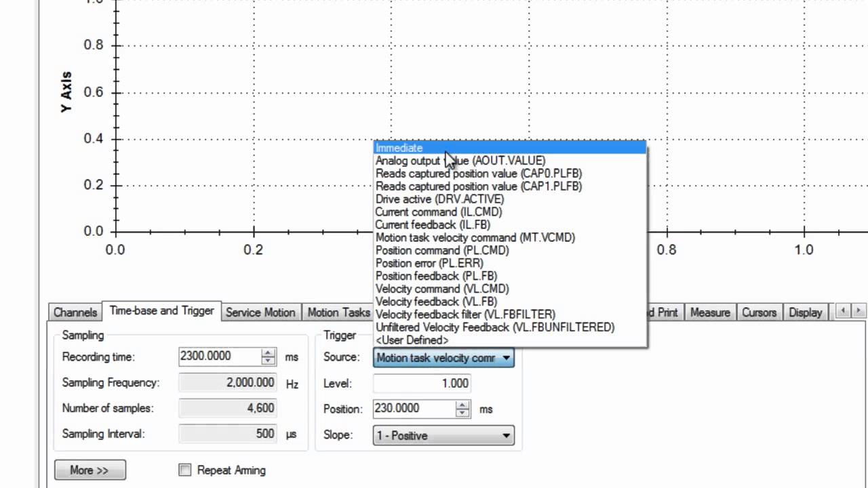
Task: Open the trigger Source dropdown
Action: (443, 358)
